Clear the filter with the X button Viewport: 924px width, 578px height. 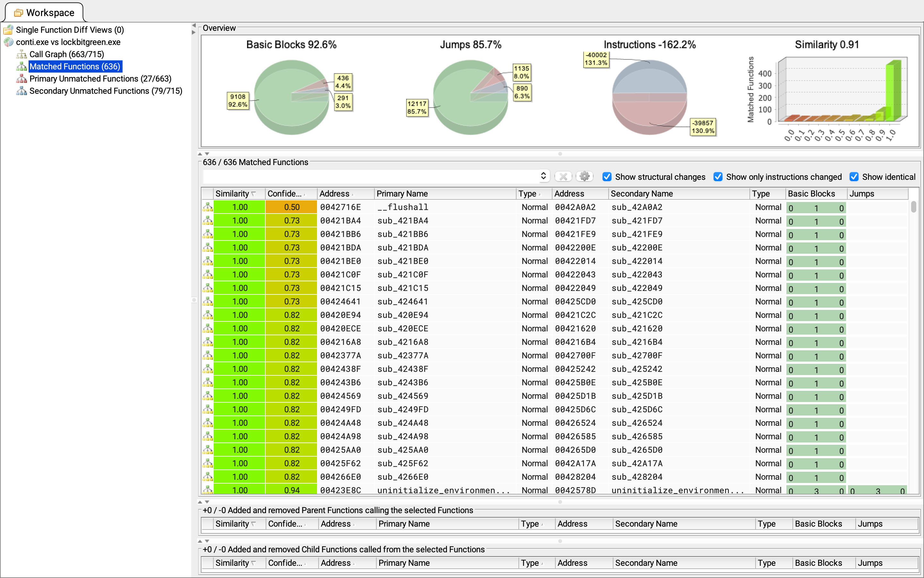point(563,176)
